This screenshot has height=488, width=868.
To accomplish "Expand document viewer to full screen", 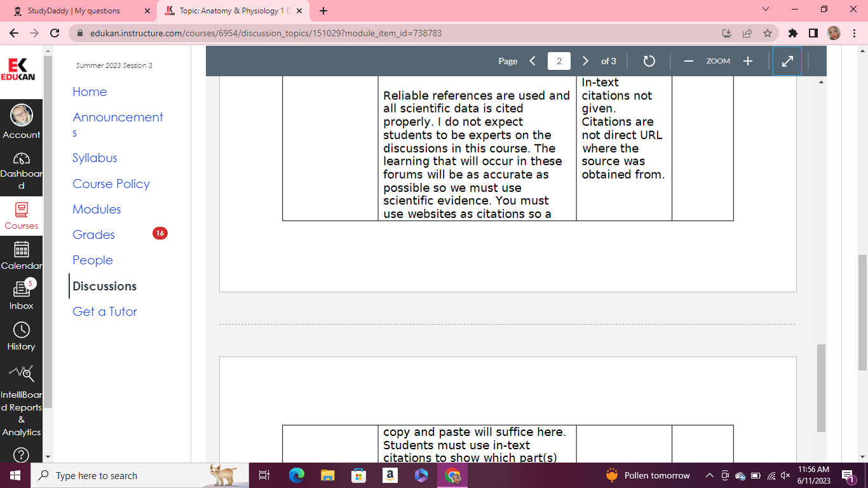I will click(x=787, y=61).
